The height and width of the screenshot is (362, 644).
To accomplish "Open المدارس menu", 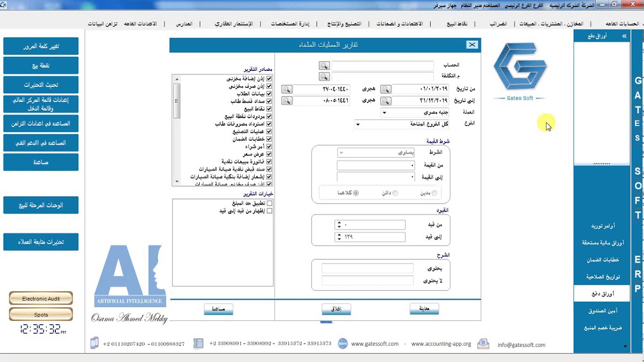I will 184,24.
